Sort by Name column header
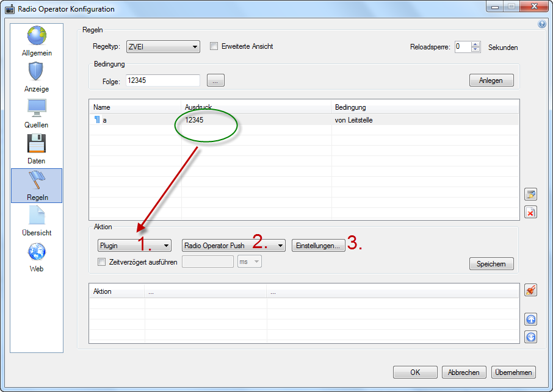 pyautogui.click(x=136, y=107)
